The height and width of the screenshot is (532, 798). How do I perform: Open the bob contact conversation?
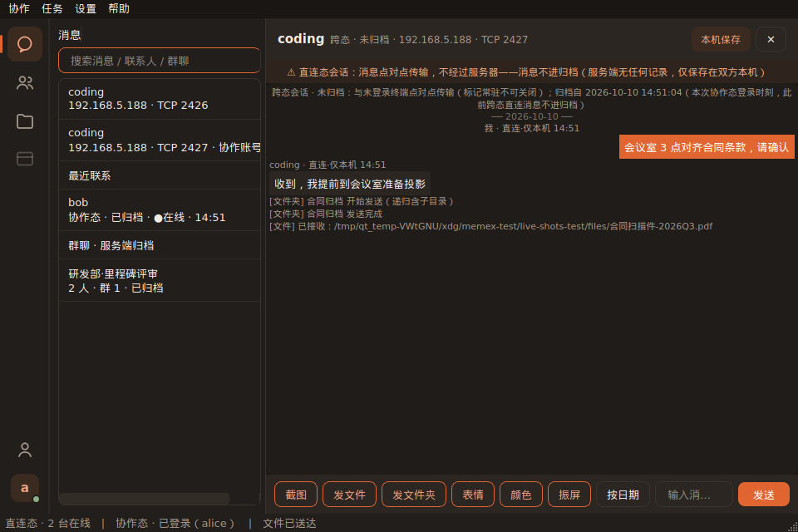(x=160, y=210)
